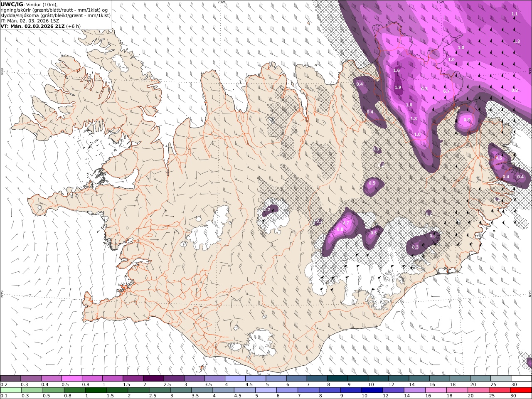Click the red swatch above 30 in bottom legend row
532x399 pixels.
click(x=521, y=390)
